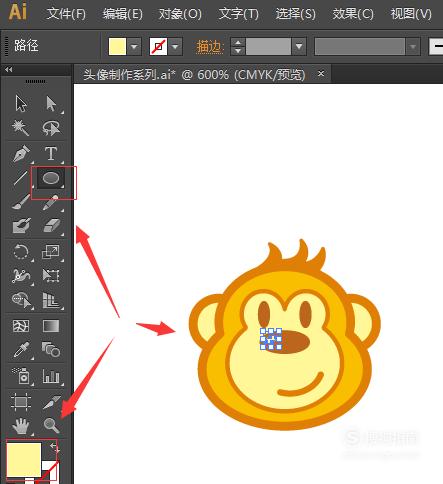Select the Hand tool
This screenshot has width=443, height=484.
pos(21,426)
